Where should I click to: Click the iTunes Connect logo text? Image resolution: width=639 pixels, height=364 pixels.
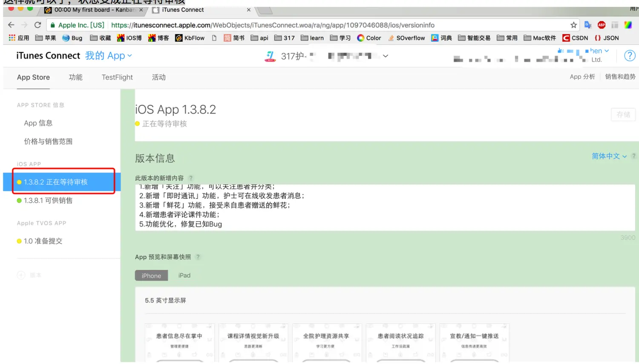48,56
